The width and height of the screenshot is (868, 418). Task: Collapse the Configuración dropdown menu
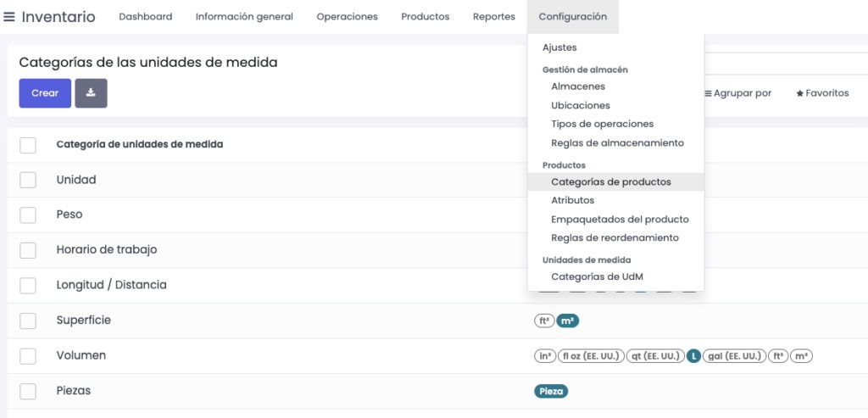click(573, 17)
